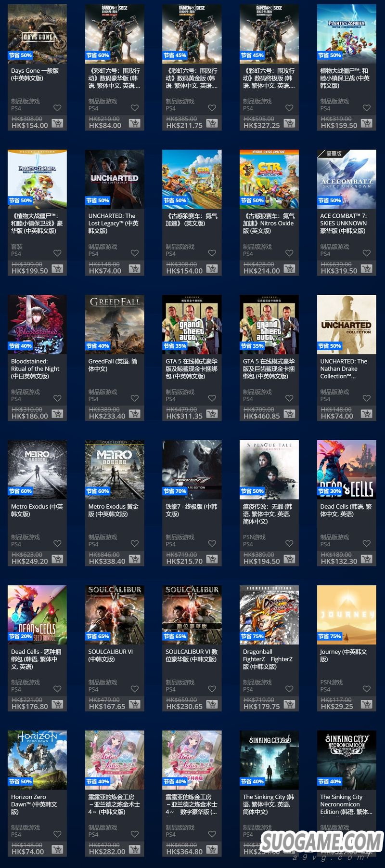Toggle wishlist heart for A Plague Tale
This screenshot has height=868, width=385.
(x=289, y=543)
